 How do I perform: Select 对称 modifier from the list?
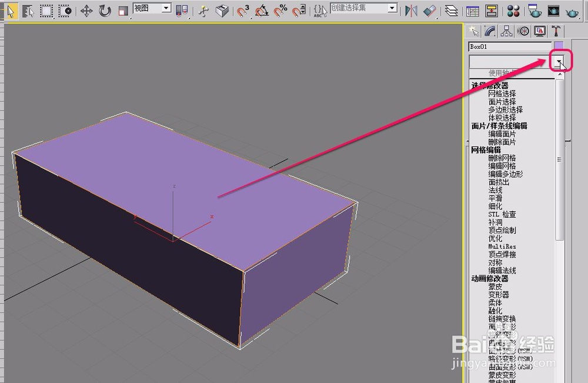[x=495, y=262]
